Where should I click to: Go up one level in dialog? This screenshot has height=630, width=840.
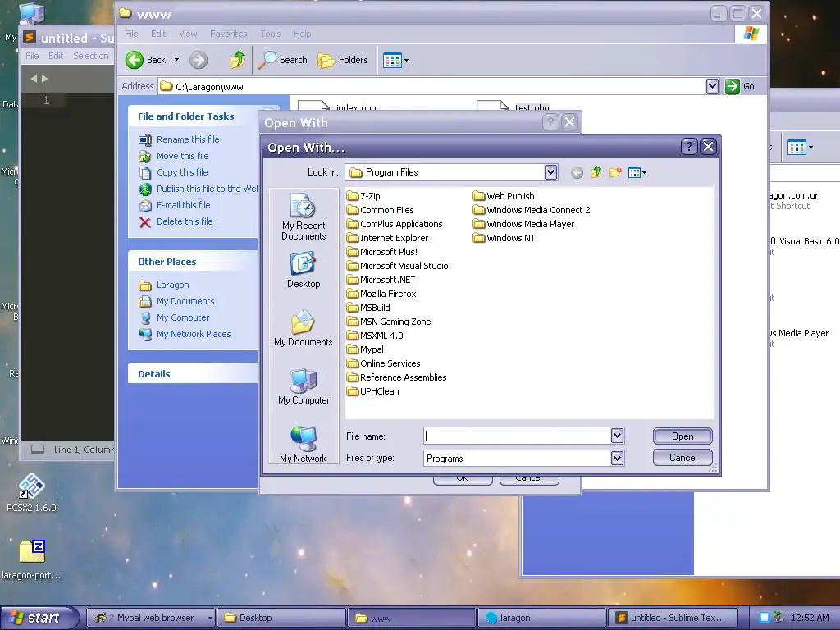(596, 172)
